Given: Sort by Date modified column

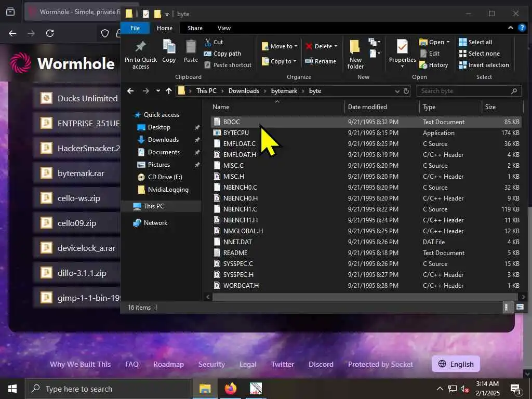Looking at the screenshot, I should click(x=367, y=107).
